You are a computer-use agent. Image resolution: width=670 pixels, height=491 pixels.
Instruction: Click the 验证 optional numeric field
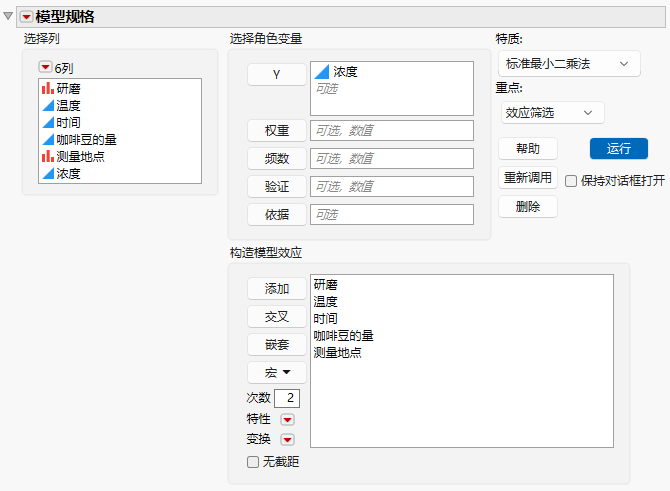coord(392,186)
